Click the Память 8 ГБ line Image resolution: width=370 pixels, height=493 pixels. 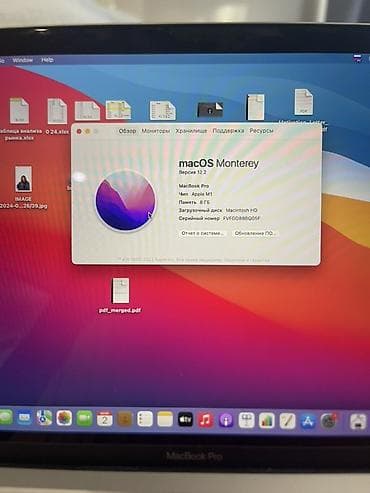coord(194,202)
